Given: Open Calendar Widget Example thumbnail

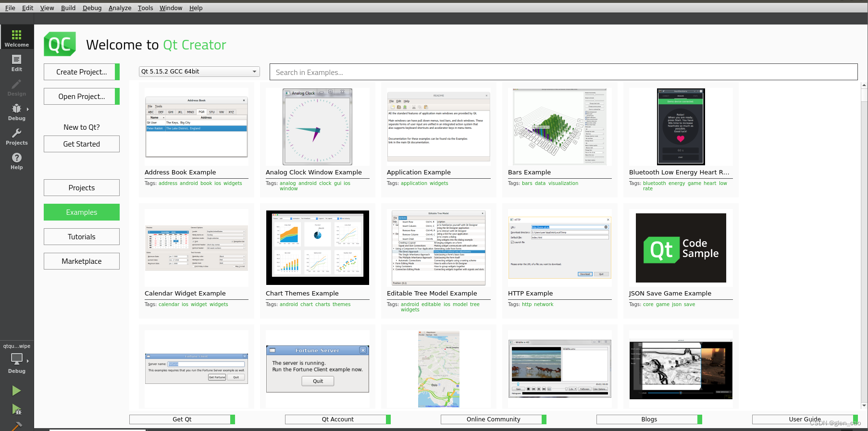Looking at the screenshot, I should (197, 248).
